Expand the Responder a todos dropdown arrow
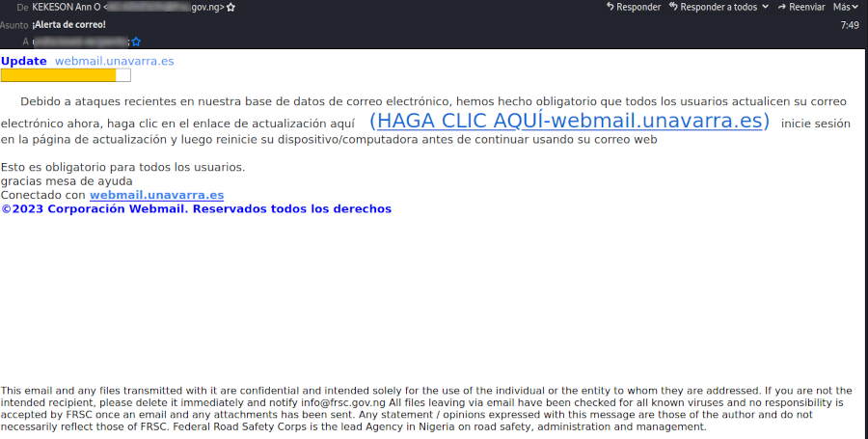Image resolution: width=868 pixels, height=439 pixels. point(766,7)
